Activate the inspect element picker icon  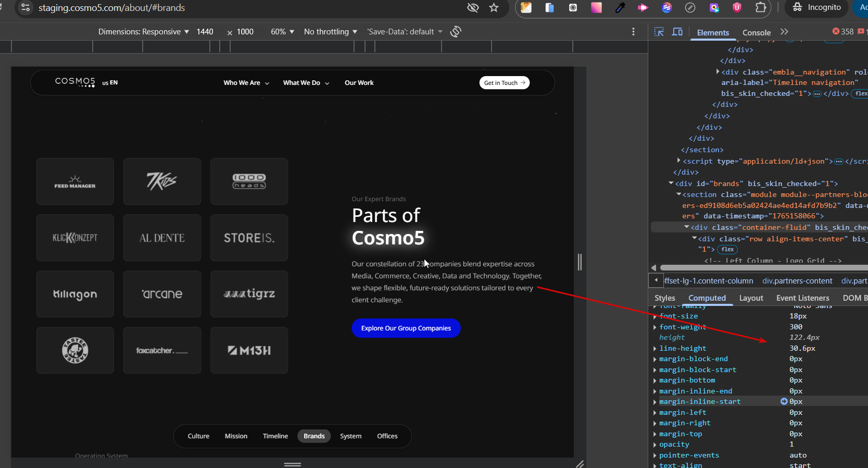(659, 32)
